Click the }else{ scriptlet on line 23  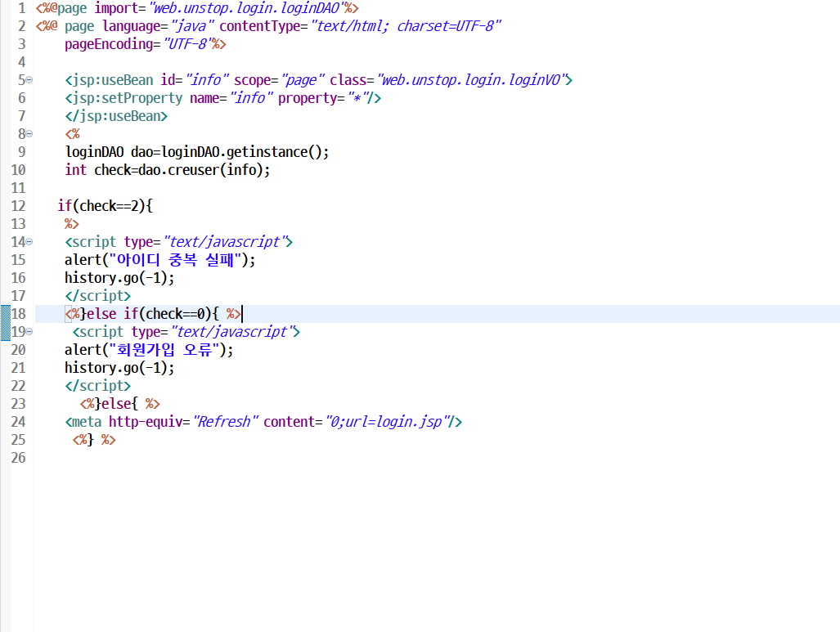[x=120, y=404]
